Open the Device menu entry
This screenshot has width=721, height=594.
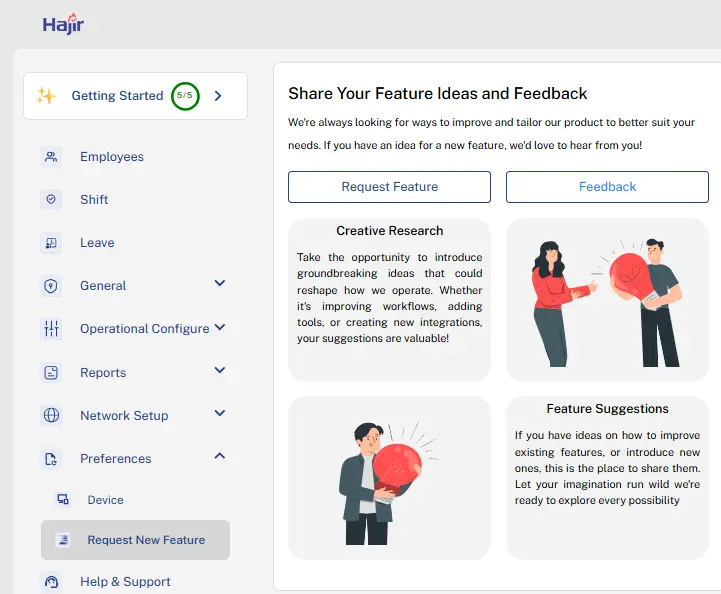(x=106, y=500)
